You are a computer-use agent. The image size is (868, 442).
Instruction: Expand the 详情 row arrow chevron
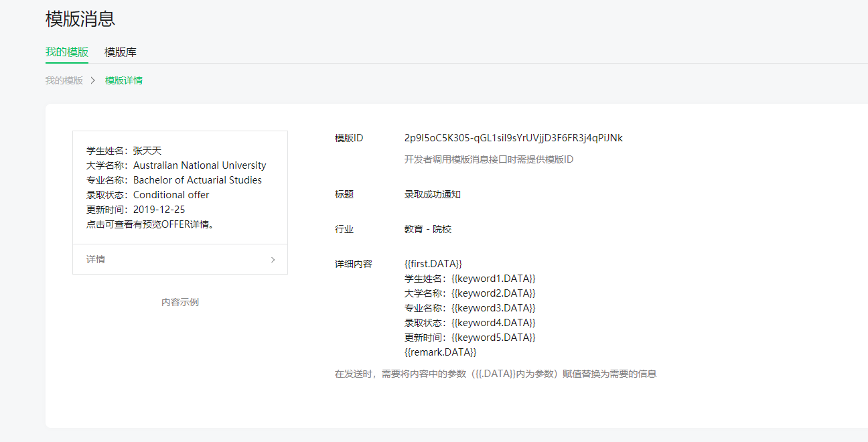273,260
